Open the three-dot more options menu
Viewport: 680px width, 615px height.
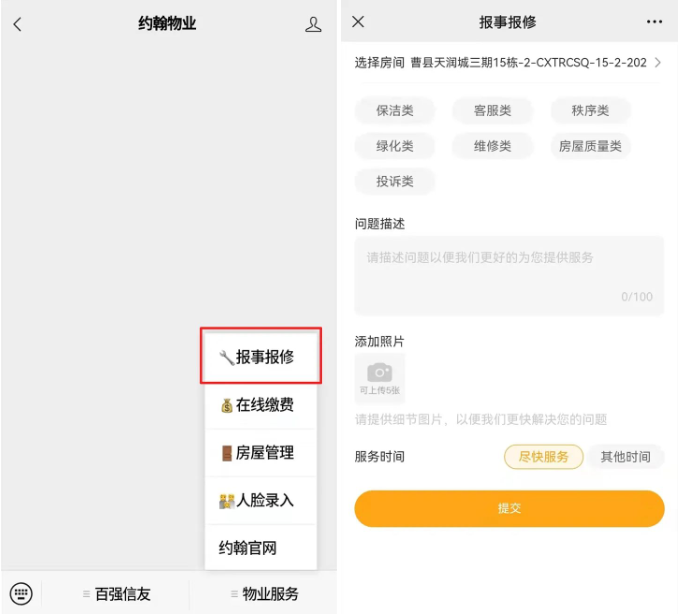pyautogui.click(x=654, y=22)
